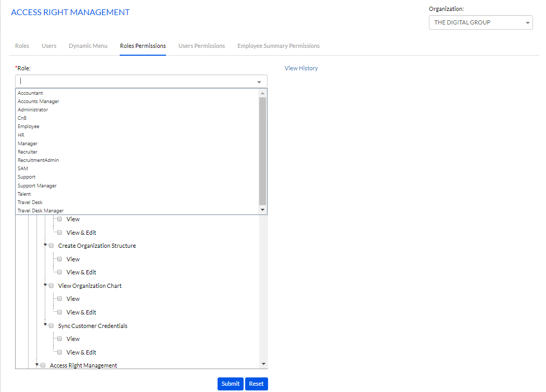The width and height of the screenshot is (546, 392).
Task: Open the Organization dropdown
Action: (x=480, y=22)
